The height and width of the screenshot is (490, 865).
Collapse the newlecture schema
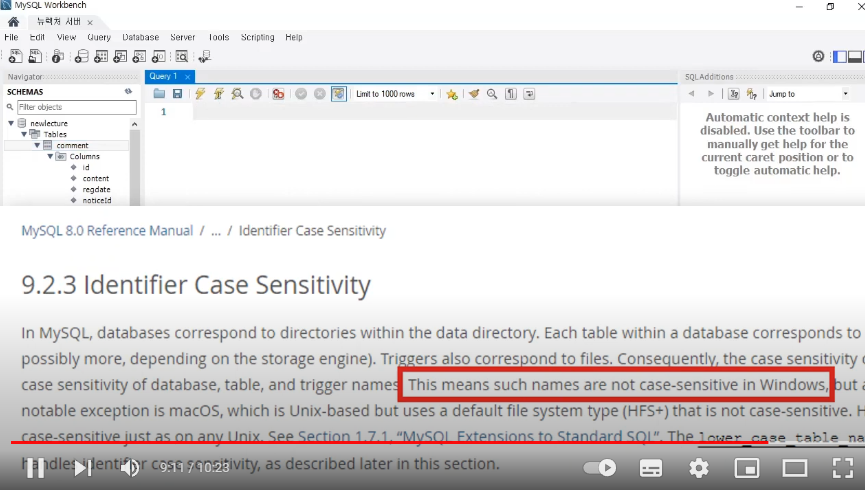pyautogui.click(x=11, y=123)
